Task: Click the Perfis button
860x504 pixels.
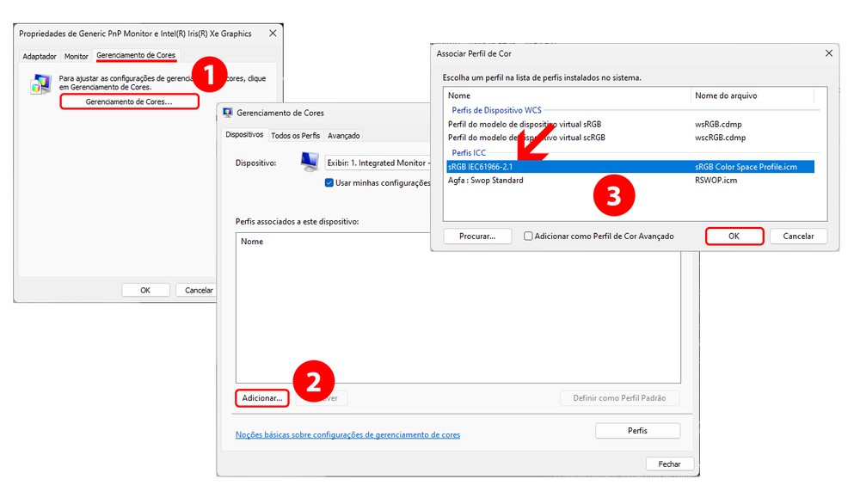Action: 637,431
